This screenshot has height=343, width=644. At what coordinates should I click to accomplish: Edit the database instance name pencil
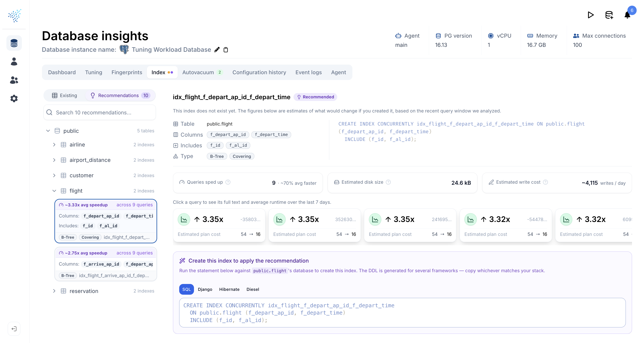click(x=217, y=50)
